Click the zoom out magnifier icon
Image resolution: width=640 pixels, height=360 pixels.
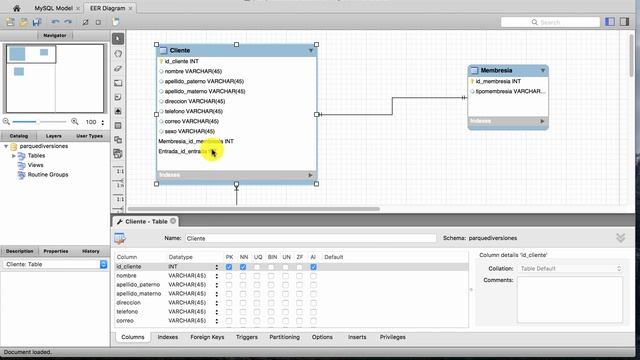[x=6, y=122]
